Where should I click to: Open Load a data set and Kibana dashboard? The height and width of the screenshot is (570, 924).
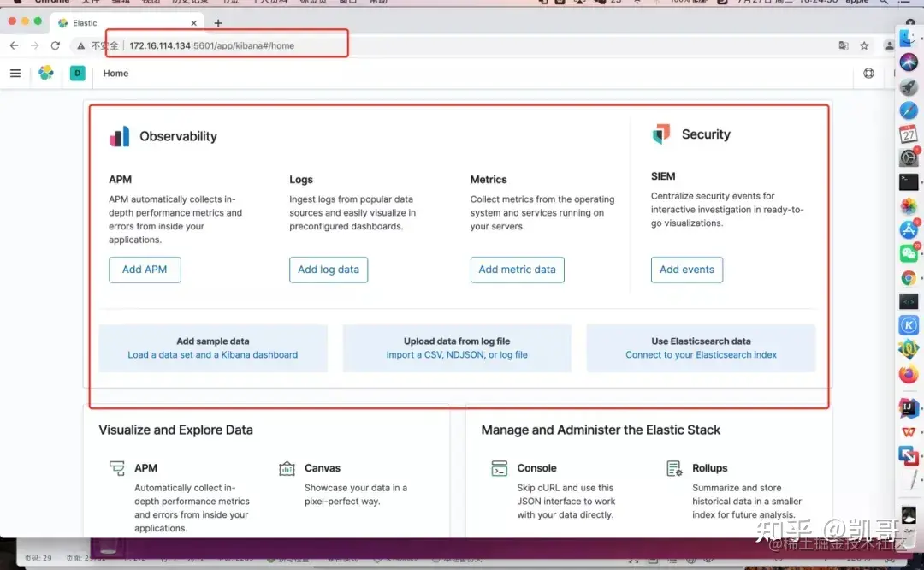213,355
